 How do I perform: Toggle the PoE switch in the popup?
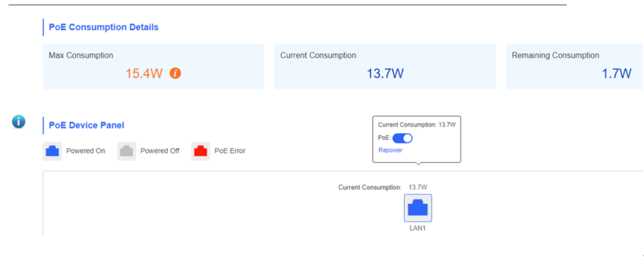(403, 138)
